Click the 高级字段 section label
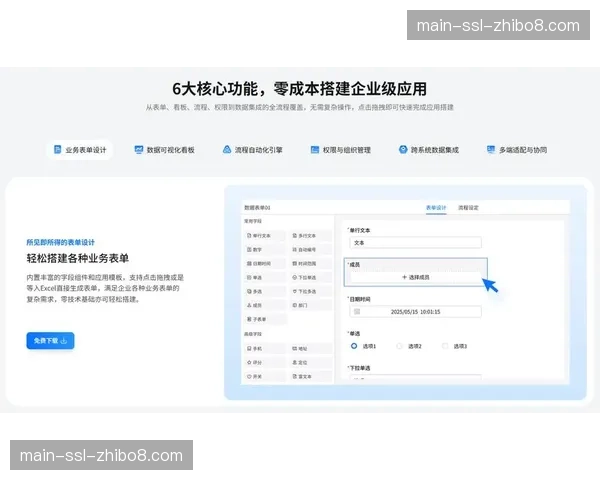Screen dimensions: 600x480 point(253,334)
